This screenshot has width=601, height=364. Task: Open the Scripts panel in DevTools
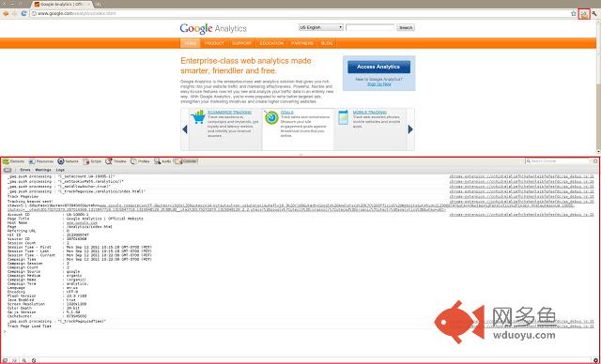92,161
